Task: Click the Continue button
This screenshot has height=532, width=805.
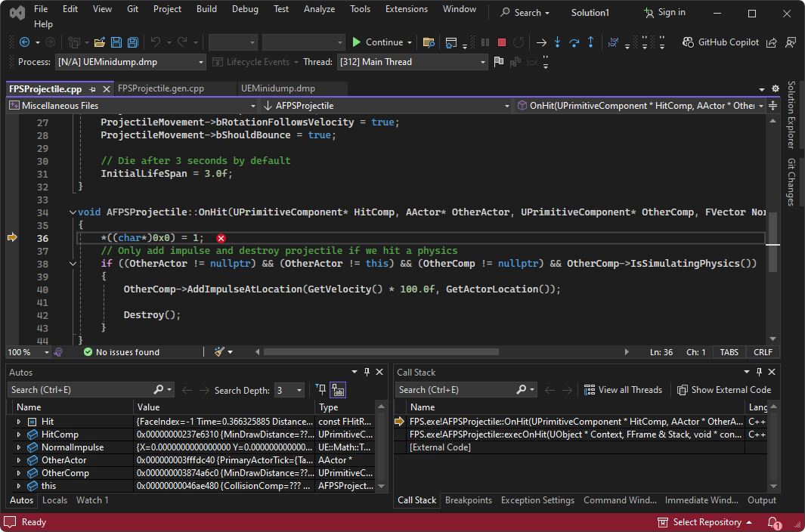Action: pyautogui.click(x=381, y=42)
